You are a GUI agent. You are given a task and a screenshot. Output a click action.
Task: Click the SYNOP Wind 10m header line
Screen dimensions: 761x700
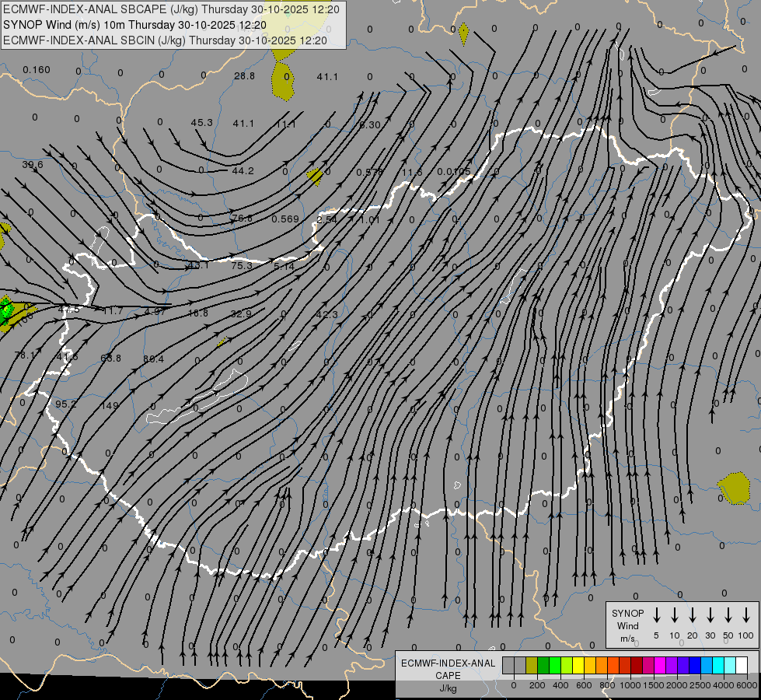click(134, 25)
